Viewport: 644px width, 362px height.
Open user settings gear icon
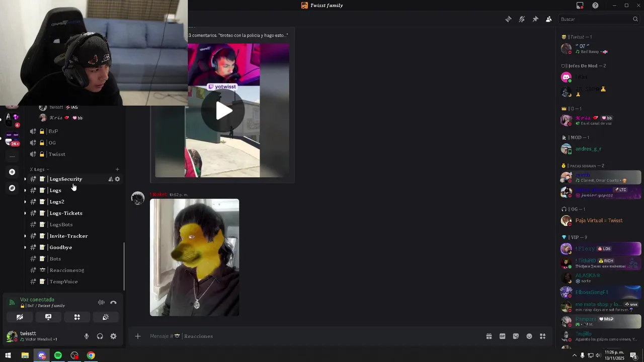pyautogui.click(x=113, y=336)
